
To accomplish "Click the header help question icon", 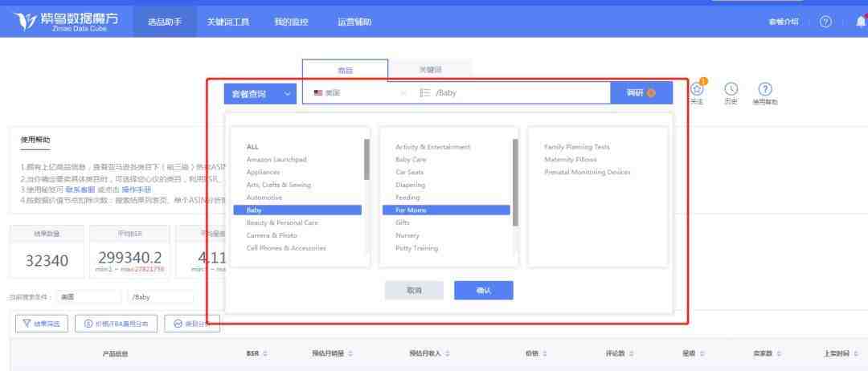I will pyautogui.click(x=825, y=22).
